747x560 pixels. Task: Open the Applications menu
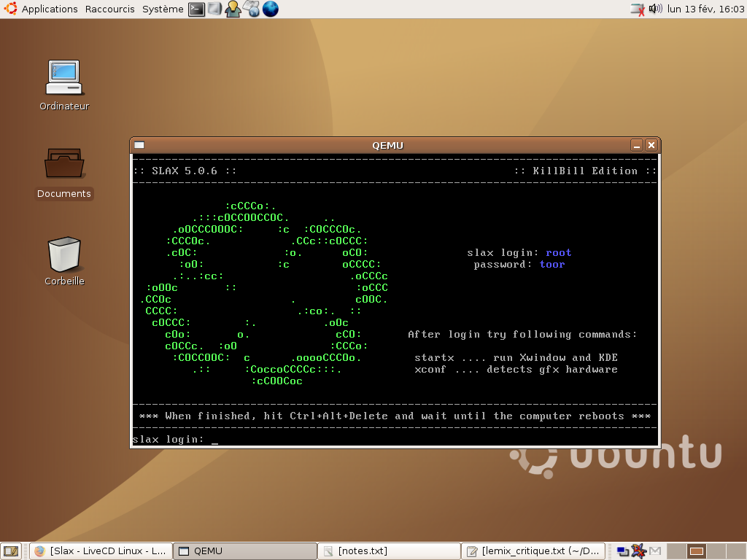(50, 9)
